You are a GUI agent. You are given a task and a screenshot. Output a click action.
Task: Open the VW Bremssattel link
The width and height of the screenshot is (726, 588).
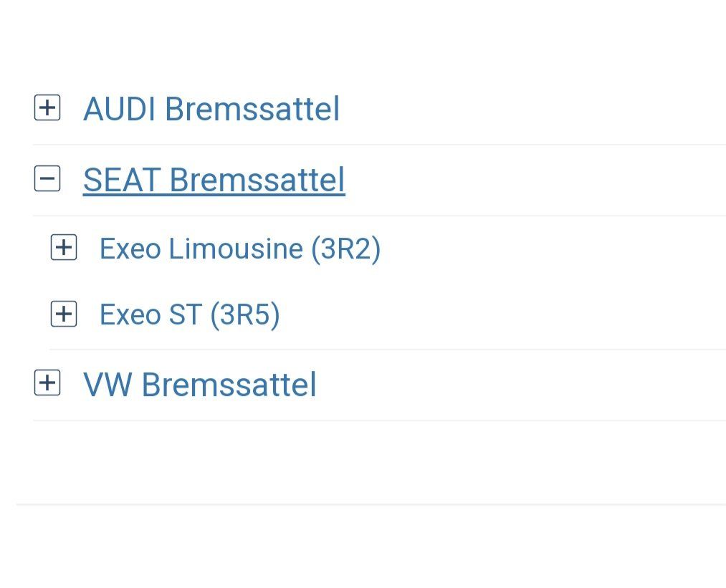click(x=200, y=384)
